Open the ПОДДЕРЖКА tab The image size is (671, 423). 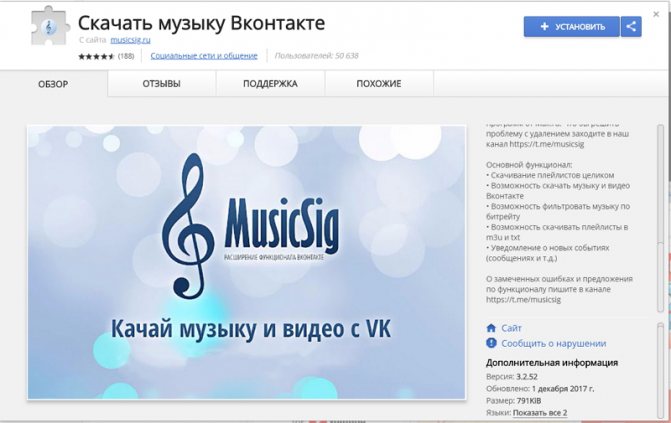(x=270, y=83)
